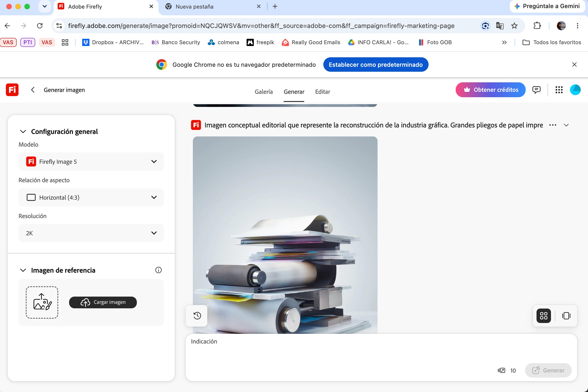
Task: Switch to the Editar tab
Action: pyautogui.click(x=322, y=92)
